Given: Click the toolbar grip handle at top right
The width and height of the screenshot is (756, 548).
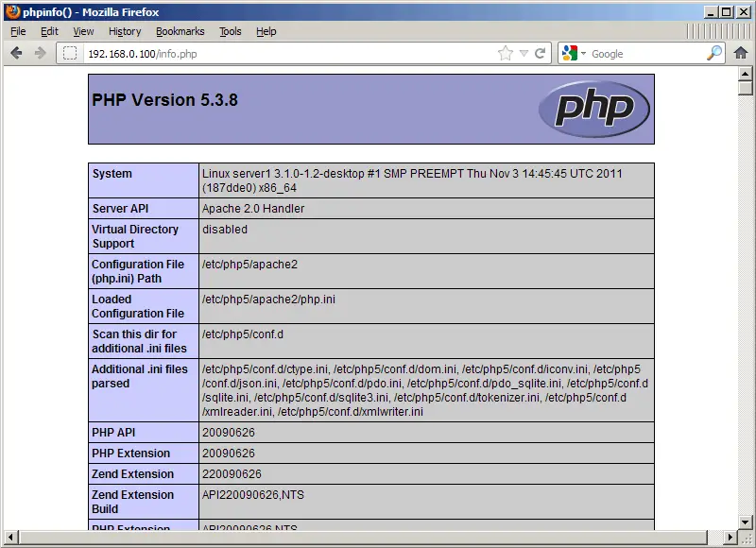Looking at the screenshot, I should point(719,31).
